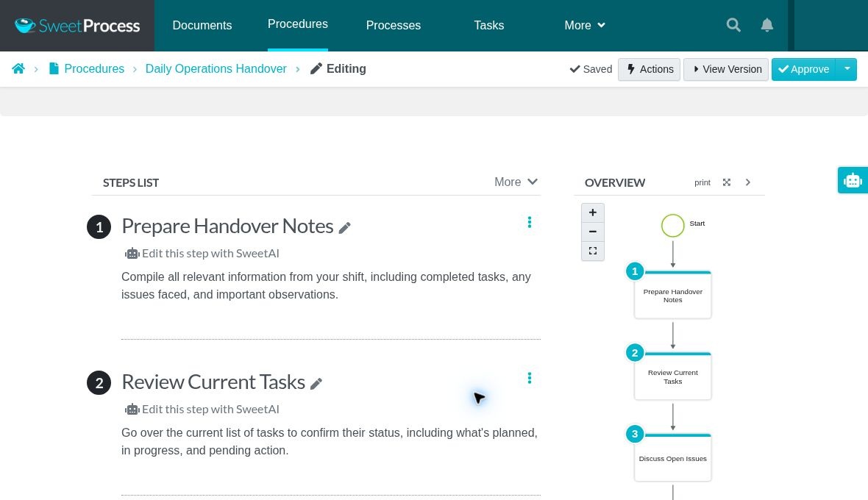Open the Approve button dropdown arrow
This screenshot has width=868, height=500.
[847, 69]
